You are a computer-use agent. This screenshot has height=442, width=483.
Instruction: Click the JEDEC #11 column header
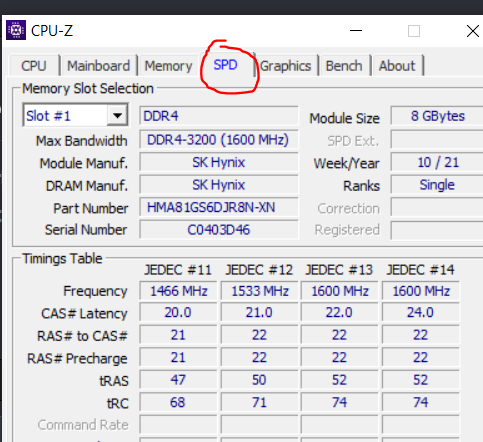coord(178,270)
